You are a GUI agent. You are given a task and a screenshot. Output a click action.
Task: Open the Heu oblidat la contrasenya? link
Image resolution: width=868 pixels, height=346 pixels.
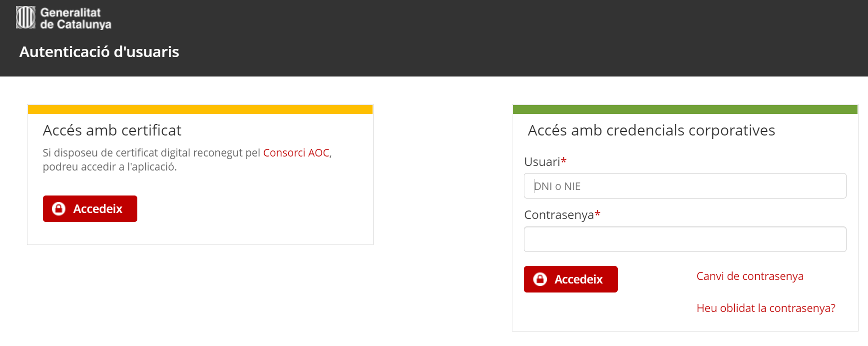[x=766, y=308]
